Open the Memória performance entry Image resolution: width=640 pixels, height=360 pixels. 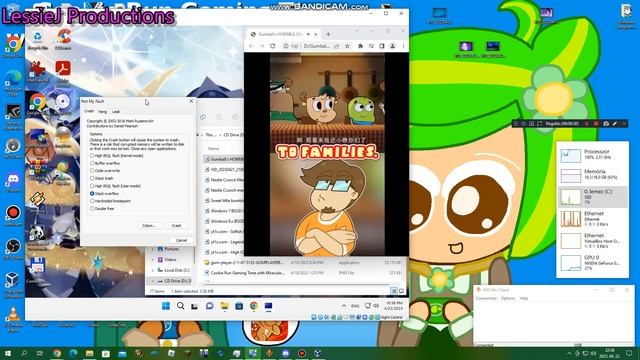point(593,175)
